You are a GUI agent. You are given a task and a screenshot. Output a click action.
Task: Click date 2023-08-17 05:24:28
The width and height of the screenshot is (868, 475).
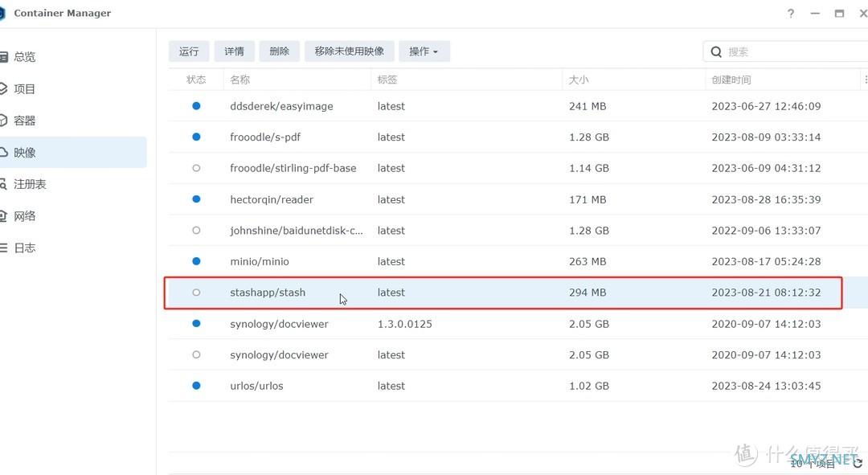click(766, 262)
